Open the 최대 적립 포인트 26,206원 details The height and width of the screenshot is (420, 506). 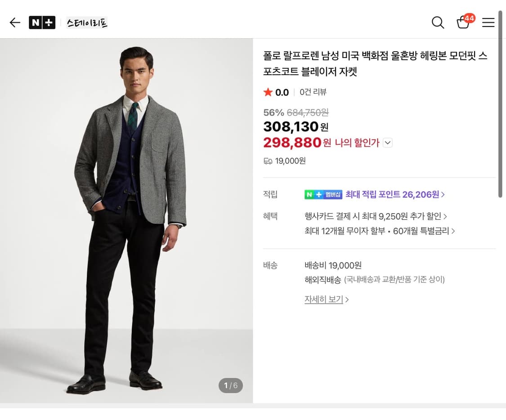click(x=394, y=194)
